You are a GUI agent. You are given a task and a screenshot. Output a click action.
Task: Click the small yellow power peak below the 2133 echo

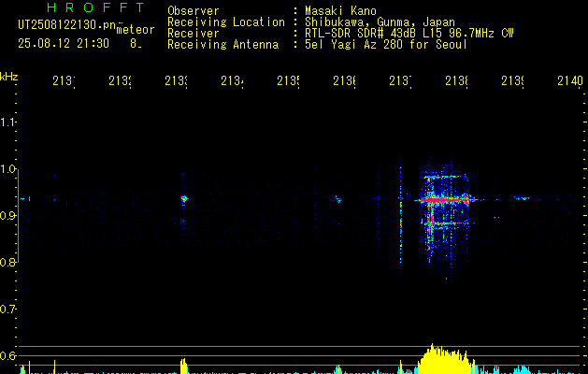[183, 366]
